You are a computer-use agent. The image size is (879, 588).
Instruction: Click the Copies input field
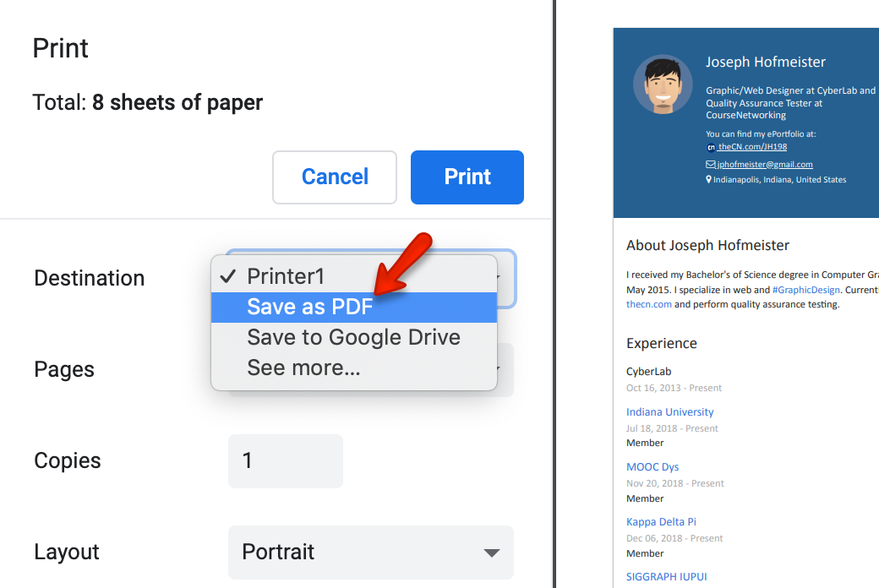point(285,460)
